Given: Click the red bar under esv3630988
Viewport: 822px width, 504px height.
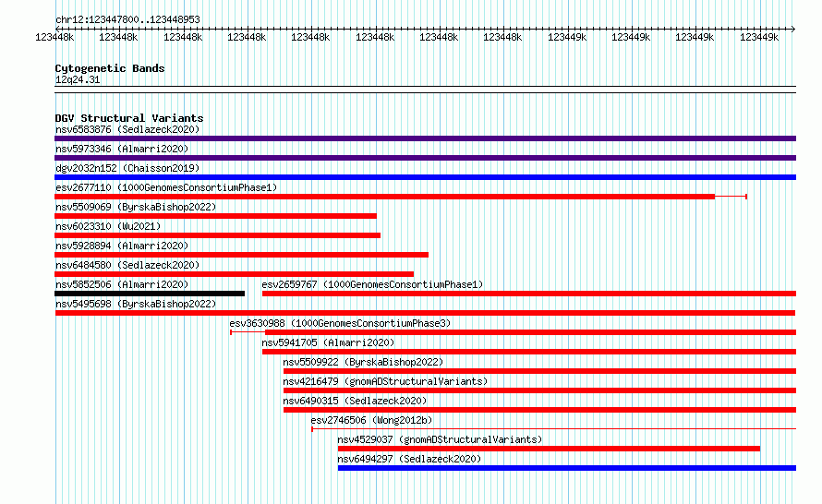Looking at the screenshot, I should (530, 332).
